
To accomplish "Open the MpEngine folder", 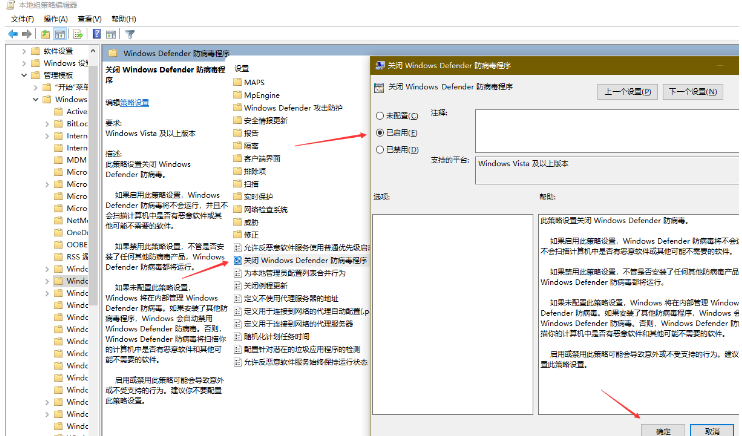I will [x=256, y=95].
